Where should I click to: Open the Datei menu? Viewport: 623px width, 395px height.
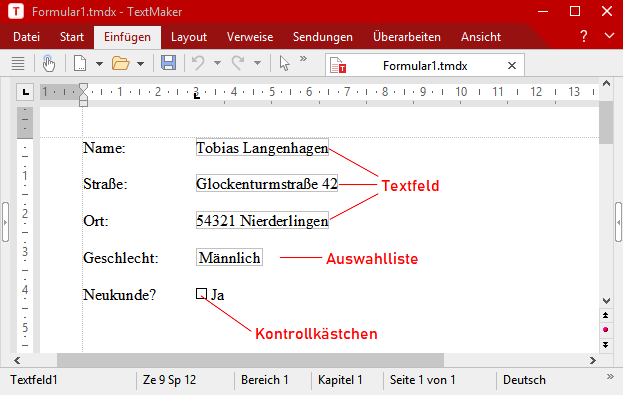coord(26,37)
